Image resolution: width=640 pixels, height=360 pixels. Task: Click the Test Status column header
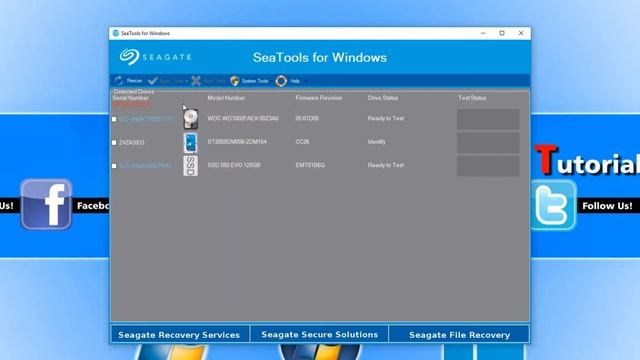472,98
